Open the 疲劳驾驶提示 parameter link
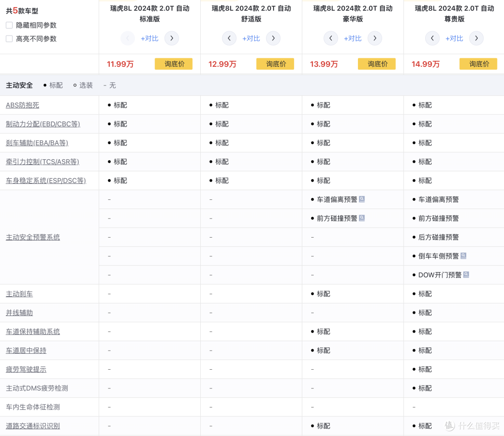The height and width of the screenshot is (436, 504). 26,369
